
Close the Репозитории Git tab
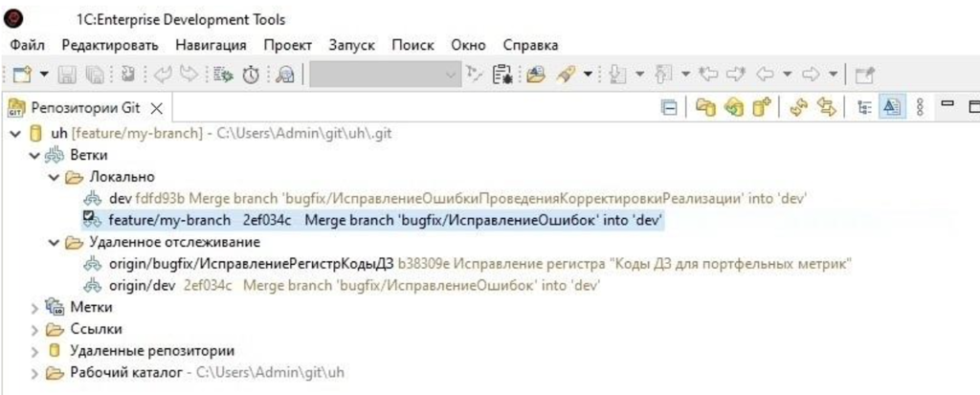[158, 107]
